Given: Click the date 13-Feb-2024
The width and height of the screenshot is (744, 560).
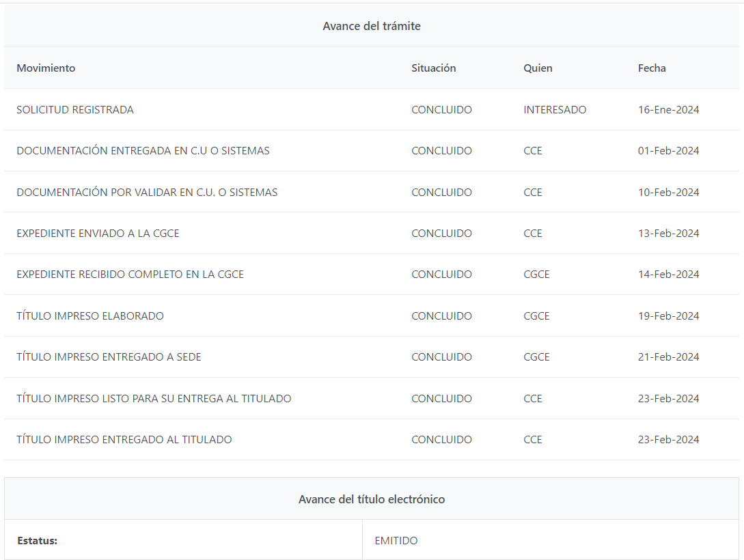Looking at the screenshot, I should pyautogui.click(x=668, y=234).
